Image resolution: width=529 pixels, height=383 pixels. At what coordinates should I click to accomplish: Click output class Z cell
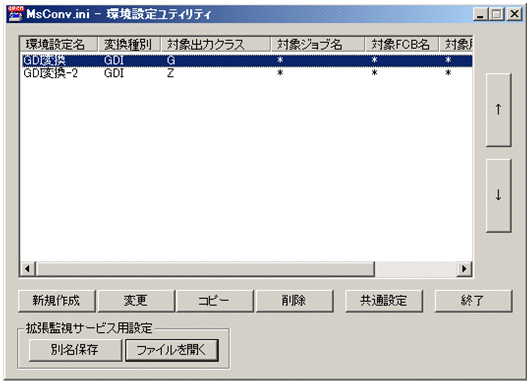tap(170, 73)
